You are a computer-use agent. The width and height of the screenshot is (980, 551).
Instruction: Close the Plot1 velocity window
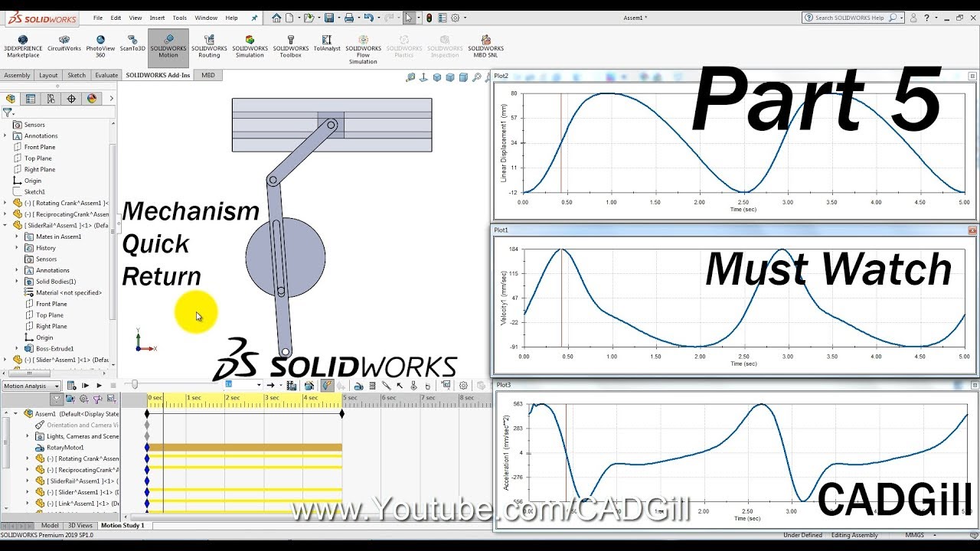coord(972,230)
